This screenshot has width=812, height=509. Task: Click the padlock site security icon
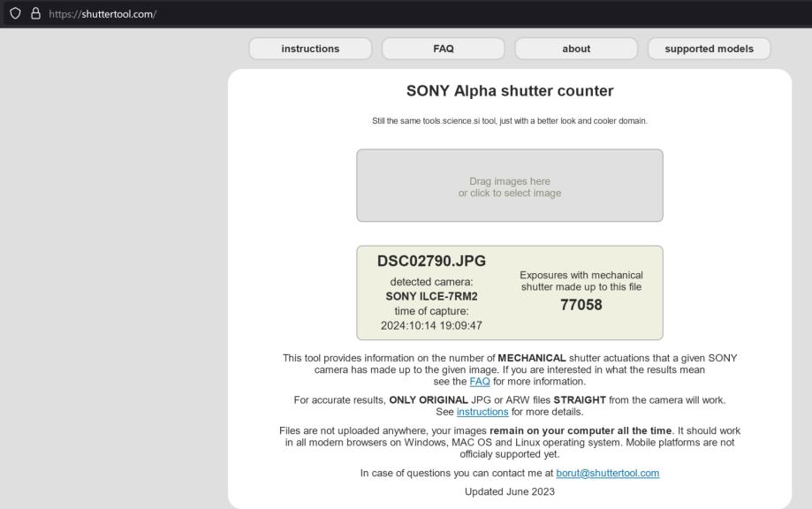[35, 13]
